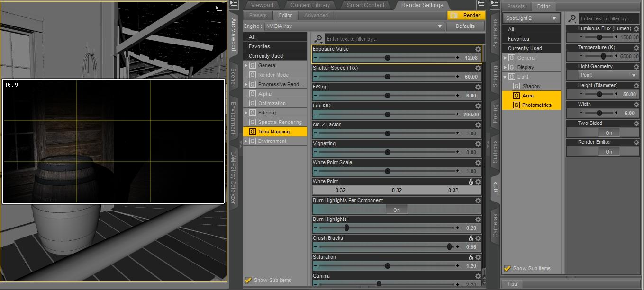Viewport: 644px width, 290px height.
Task: Switch to Content Library tab
Action: pos(310,5)
